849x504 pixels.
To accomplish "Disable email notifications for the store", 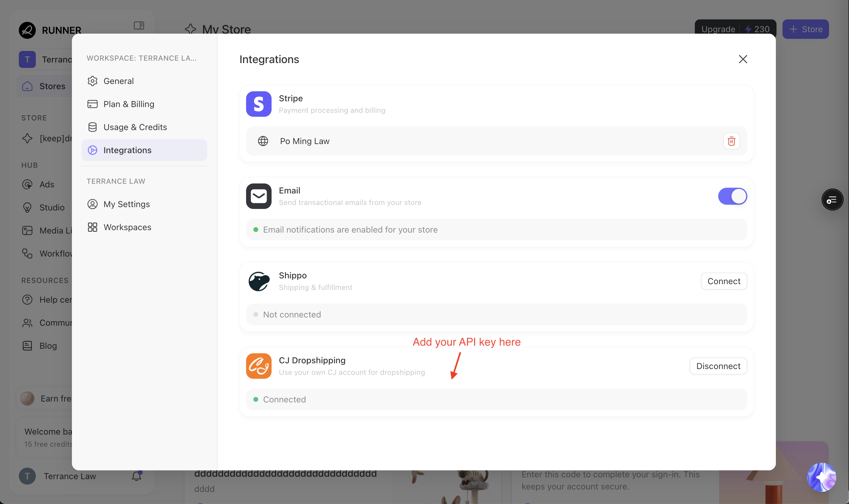I will tap(732, 196).
